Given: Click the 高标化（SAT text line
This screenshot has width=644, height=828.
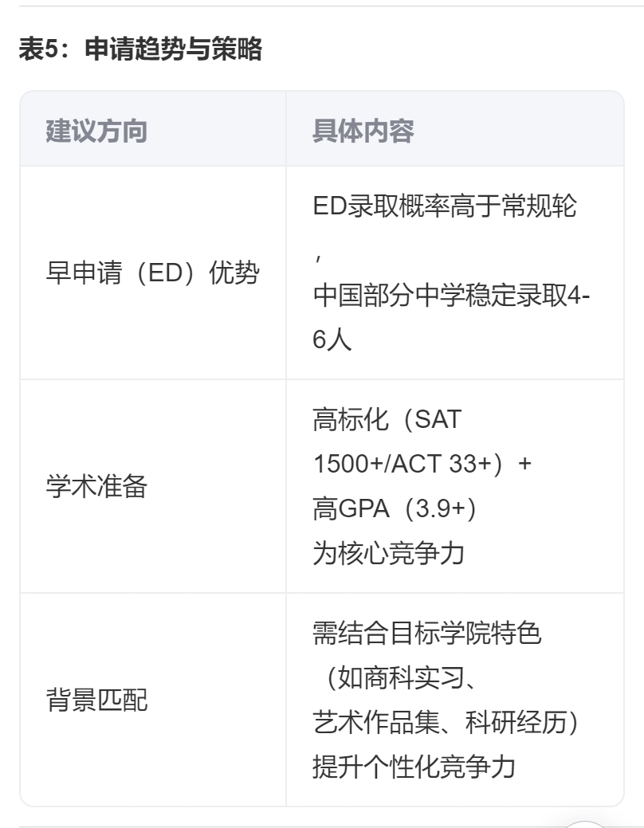Looking at the screenshot, I should [x=387, y=419].
